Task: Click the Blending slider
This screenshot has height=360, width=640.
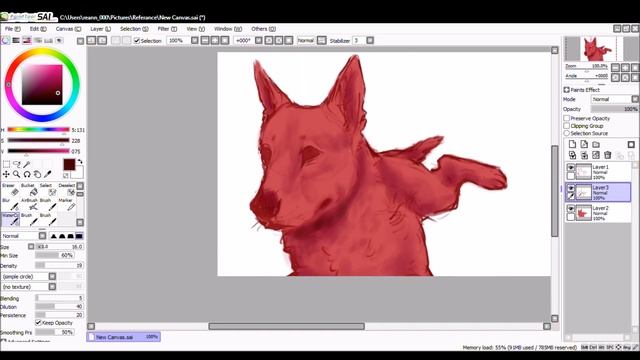Action: (x=59, y=298)
